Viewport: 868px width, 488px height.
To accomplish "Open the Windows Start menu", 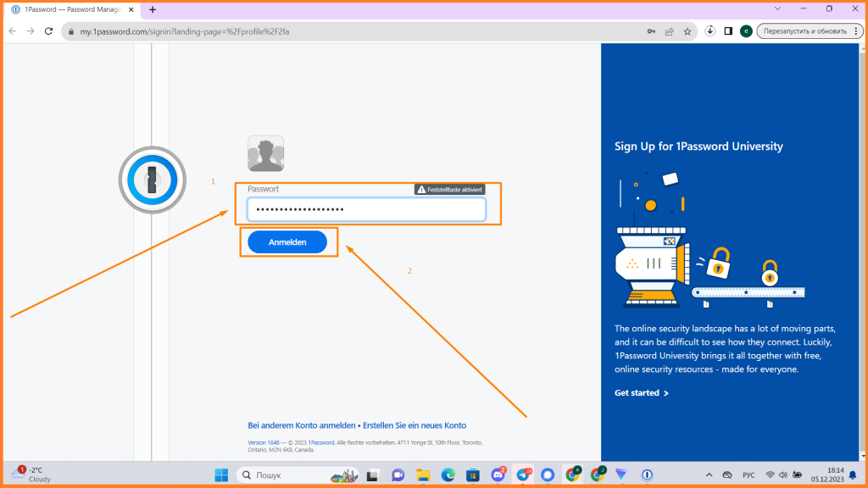I will (220, 474).
